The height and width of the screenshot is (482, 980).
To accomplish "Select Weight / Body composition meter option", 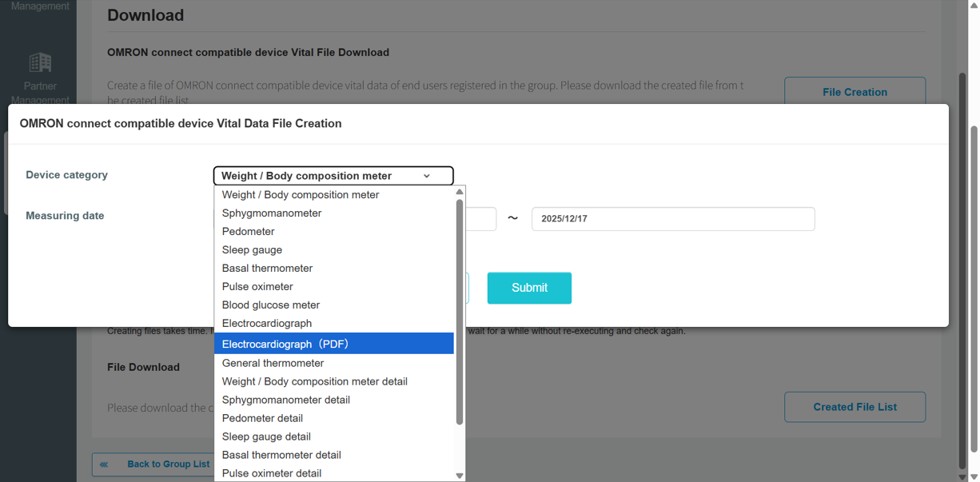I will (x=334, y=195).
